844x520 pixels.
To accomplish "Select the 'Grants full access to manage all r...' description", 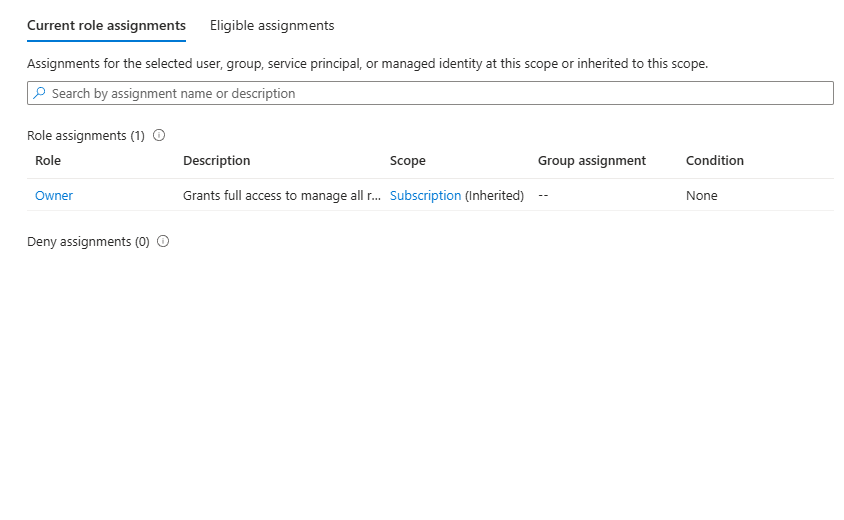I will tap(282, 195).
